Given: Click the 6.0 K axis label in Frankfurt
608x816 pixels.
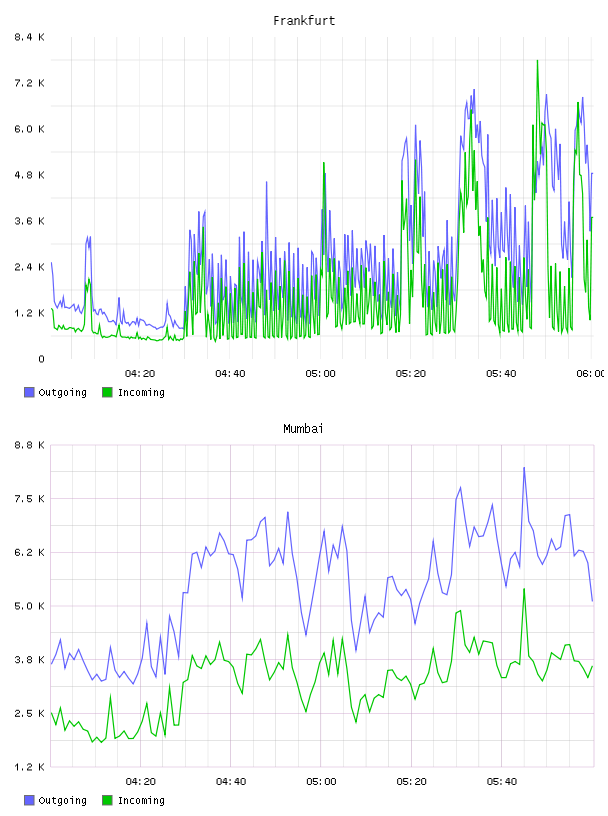Looking at the screenshot, I should [x=29, y=129].
